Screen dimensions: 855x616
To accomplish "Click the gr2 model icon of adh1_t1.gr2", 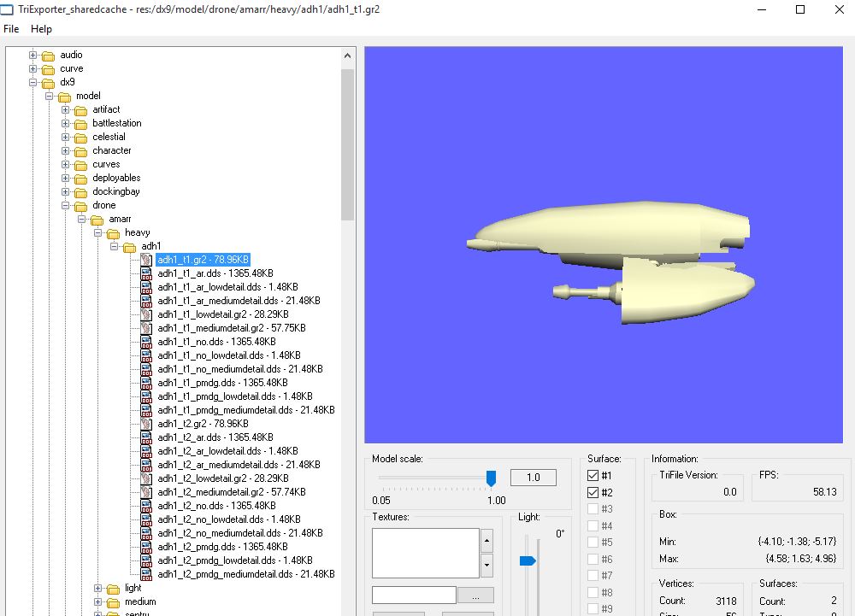I will 146,260.
